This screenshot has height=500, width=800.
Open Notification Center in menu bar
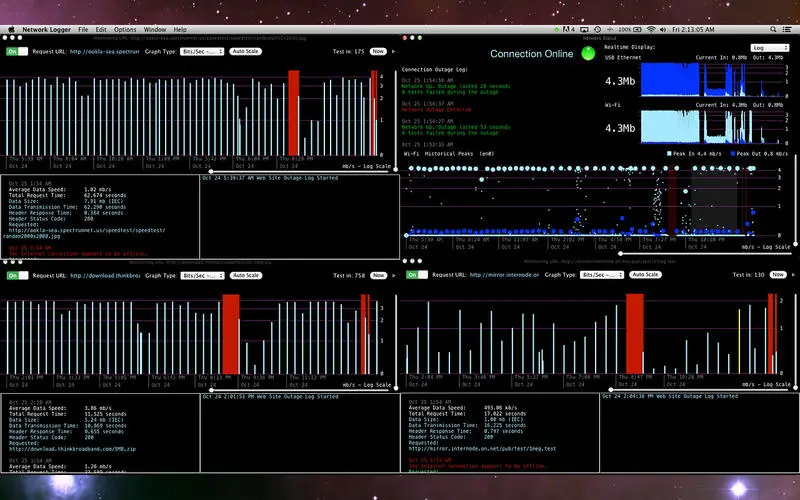click(x=788, y=30)
